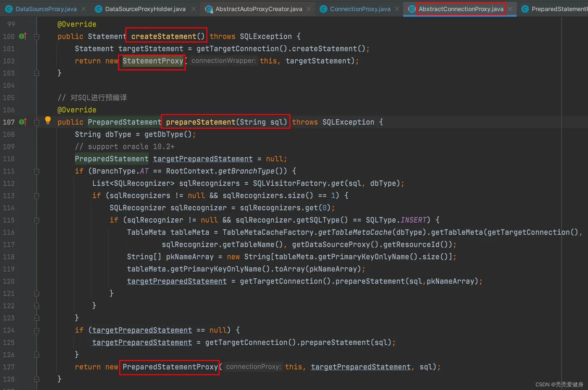588x390 pixels.
Task: Click fold end marker on line 126
Action: (37, 355)
